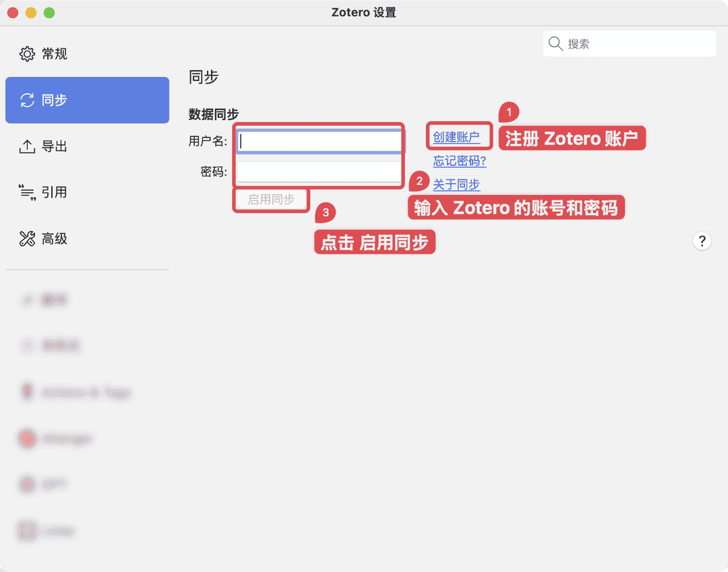Open the 创建账户 link
Image resolution: width=728 pixels, height=572 pixels.
point(458,136)
